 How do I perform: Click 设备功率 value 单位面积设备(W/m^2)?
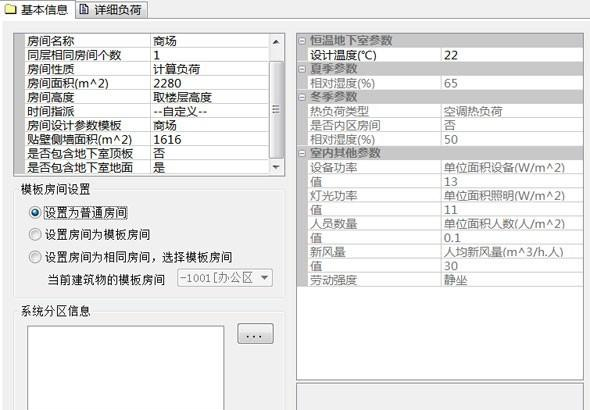coord(512,168)
